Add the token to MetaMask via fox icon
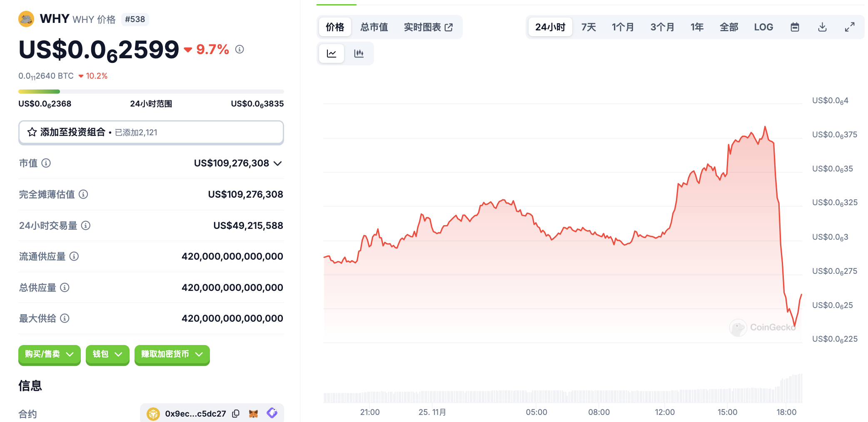This screenshot has height=422, width=868. click(253, 414)
